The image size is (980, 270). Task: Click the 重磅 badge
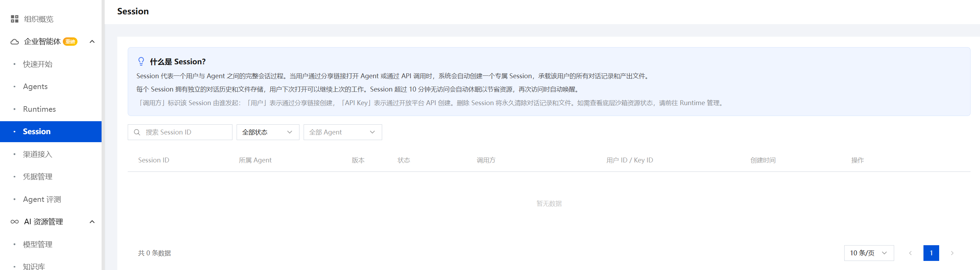tap(70, 42)
